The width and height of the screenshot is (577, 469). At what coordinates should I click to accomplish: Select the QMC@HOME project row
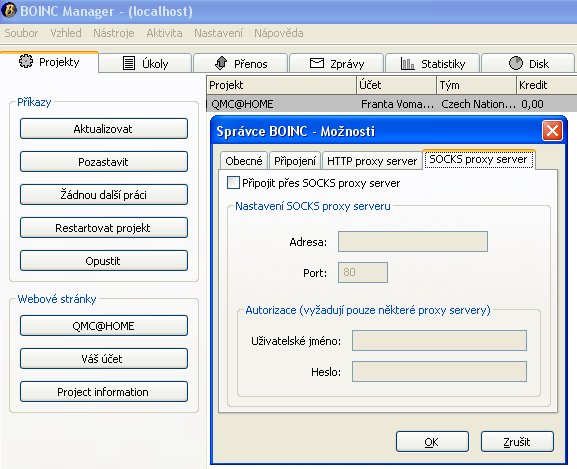392,104
